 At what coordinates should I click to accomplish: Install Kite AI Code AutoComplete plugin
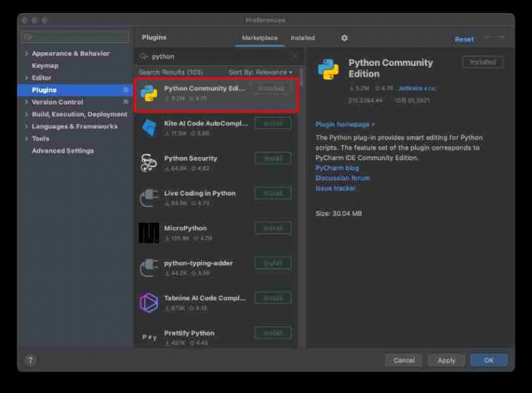pyautogui.click(x=273, y=124)
